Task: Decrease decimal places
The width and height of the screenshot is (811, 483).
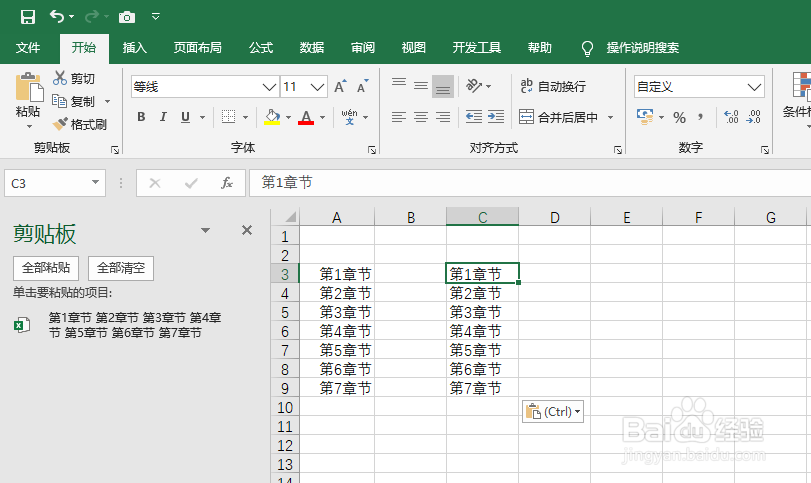Action: coord(754,117)
